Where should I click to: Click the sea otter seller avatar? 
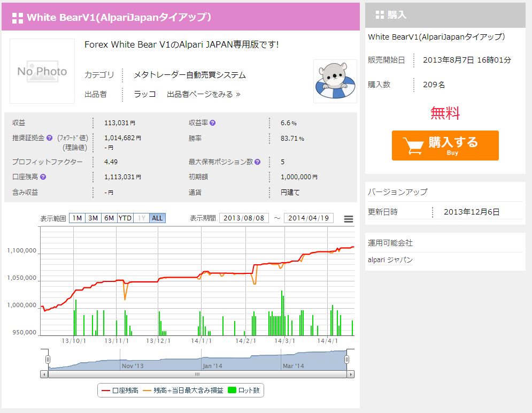(x=335, y=81)
